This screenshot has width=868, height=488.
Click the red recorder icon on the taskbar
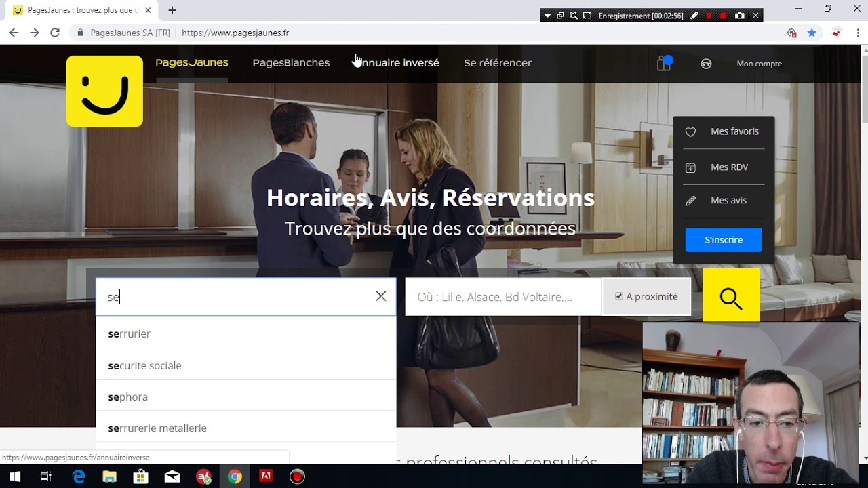(297, 476)
